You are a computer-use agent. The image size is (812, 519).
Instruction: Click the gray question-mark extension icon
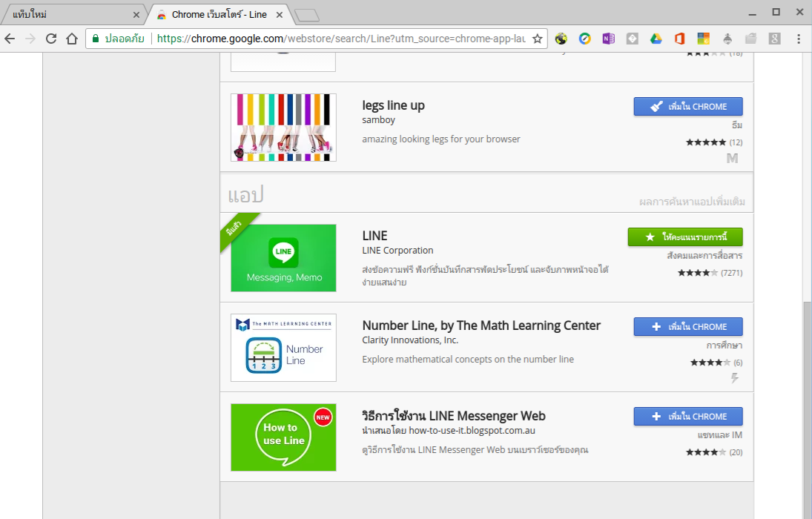click(633, 39)
